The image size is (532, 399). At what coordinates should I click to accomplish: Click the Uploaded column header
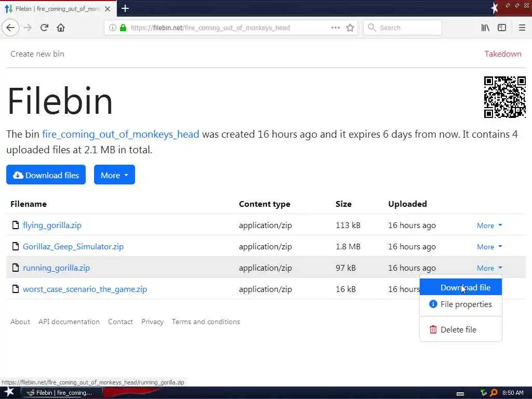pyautogui.click(x=407, y=204)
